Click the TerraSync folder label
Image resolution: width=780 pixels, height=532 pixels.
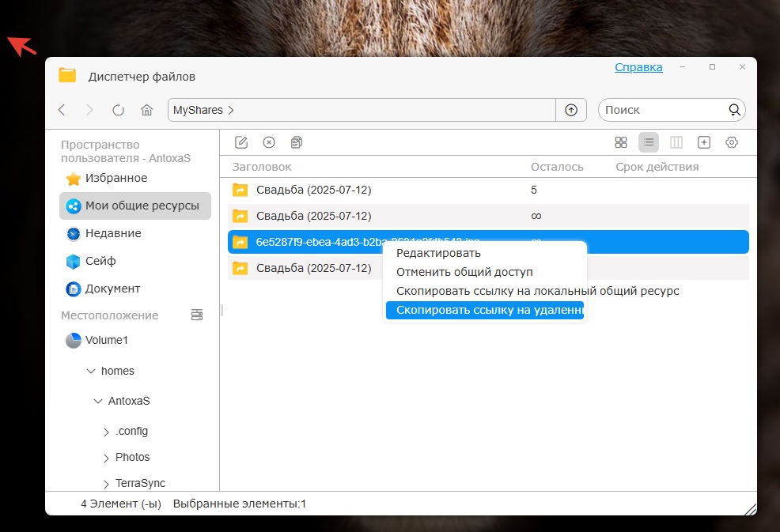tap(140, 483)
